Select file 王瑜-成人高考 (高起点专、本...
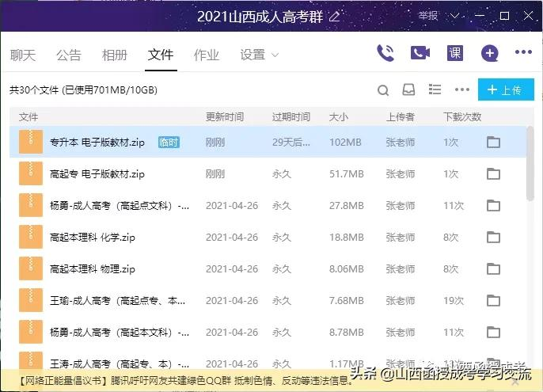This screenshot has height=392, width=543. [x=117, y=300]
